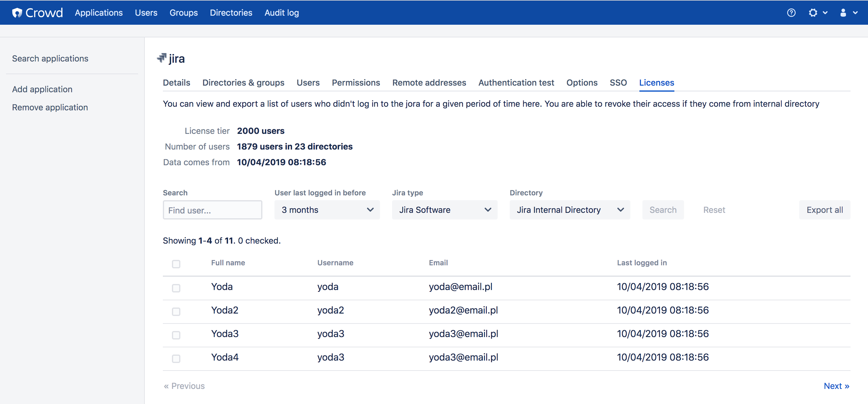Switch to the Users tab under jira
This screenshot has width=868, height=404.
tap(308, 83)
